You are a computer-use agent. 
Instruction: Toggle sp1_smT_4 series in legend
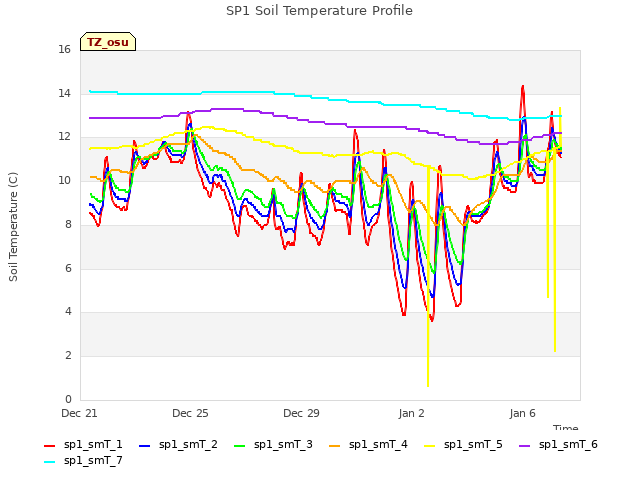[368, 444]
